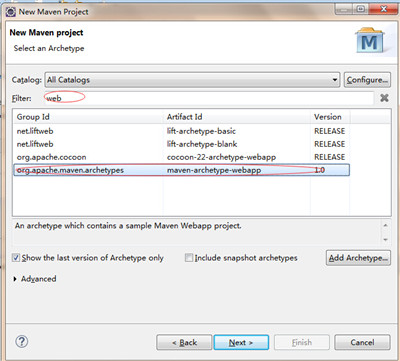
Task: Expand the Advanced section
Action: pyautogui.click(x=15, y=279)
